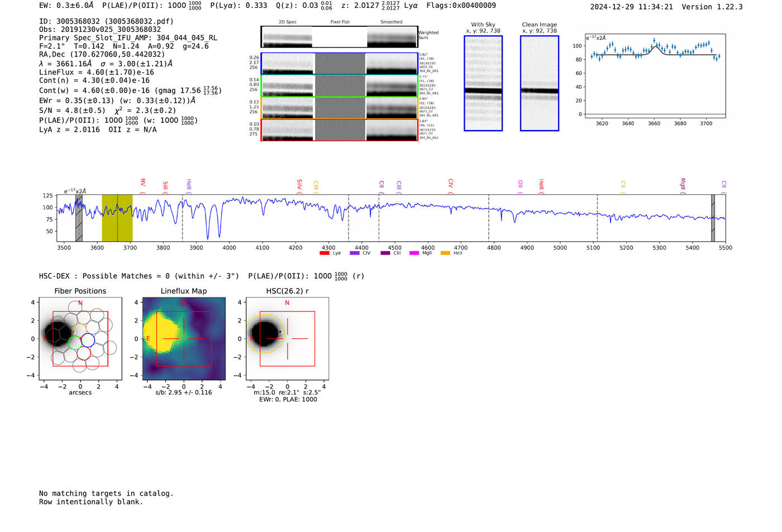Select the RA,Dec coordinates line
The height and width of the screenshot is (532, 782).
pyautogui.click(x=102, y=55)
